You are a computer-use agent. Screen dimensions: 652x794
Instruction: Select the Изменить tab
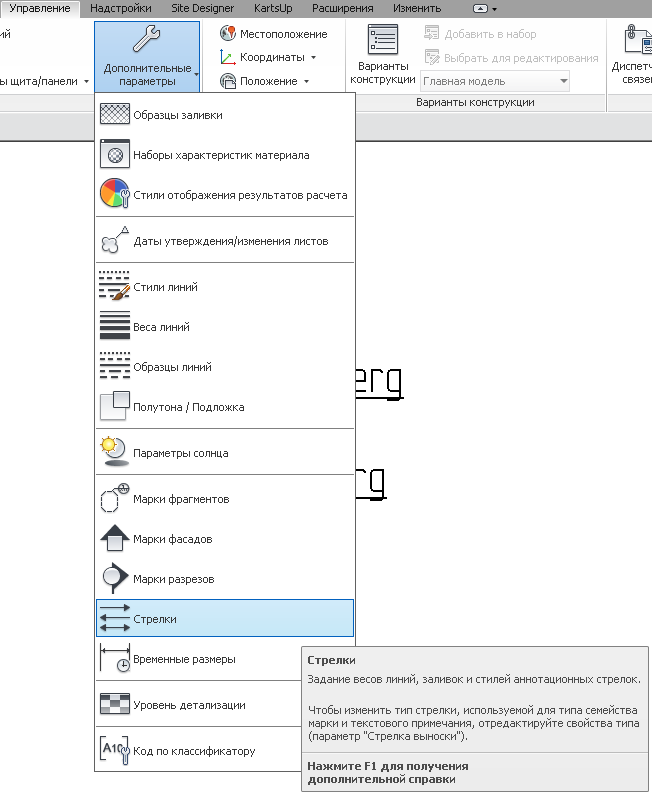[x=417, y=9]
